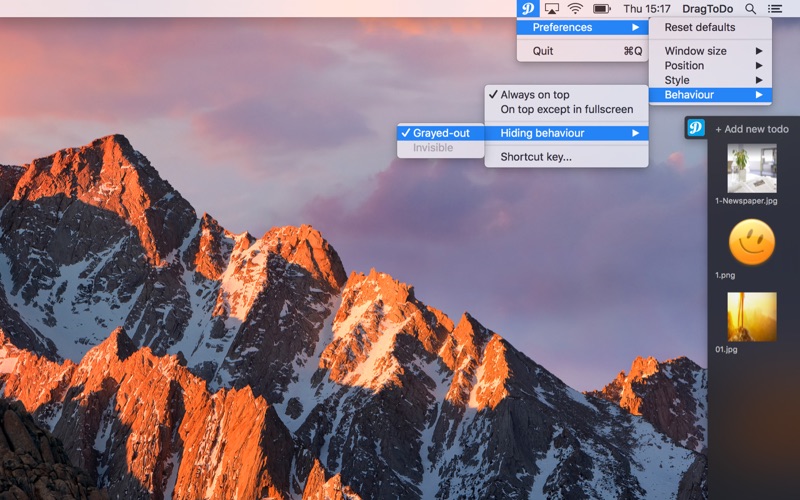Open the AirPlay display icon
The height and width of the screenshot is (500, 800).
coord(552,8)
